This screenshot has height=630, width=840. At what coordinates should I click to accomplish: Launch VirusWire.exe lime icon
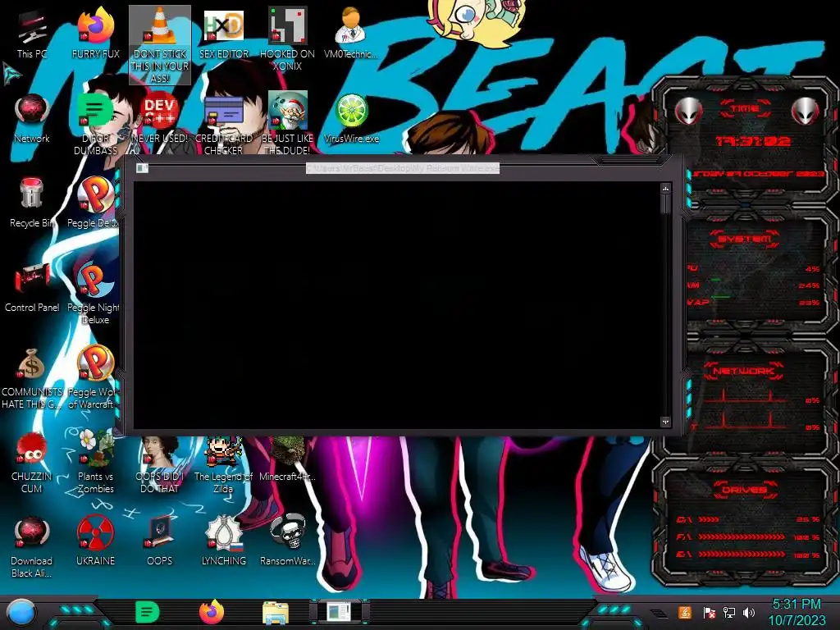[351, 118]
